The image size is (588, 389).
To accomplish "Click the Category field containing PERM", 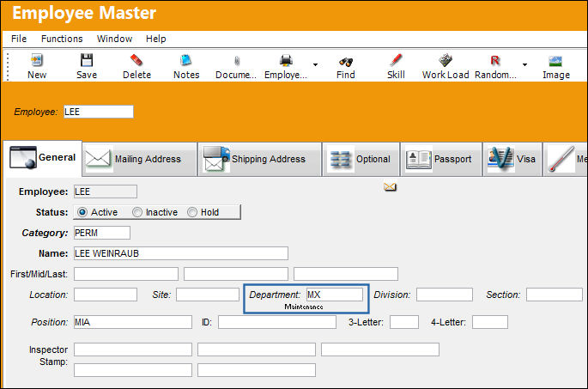I will (102, 233).
